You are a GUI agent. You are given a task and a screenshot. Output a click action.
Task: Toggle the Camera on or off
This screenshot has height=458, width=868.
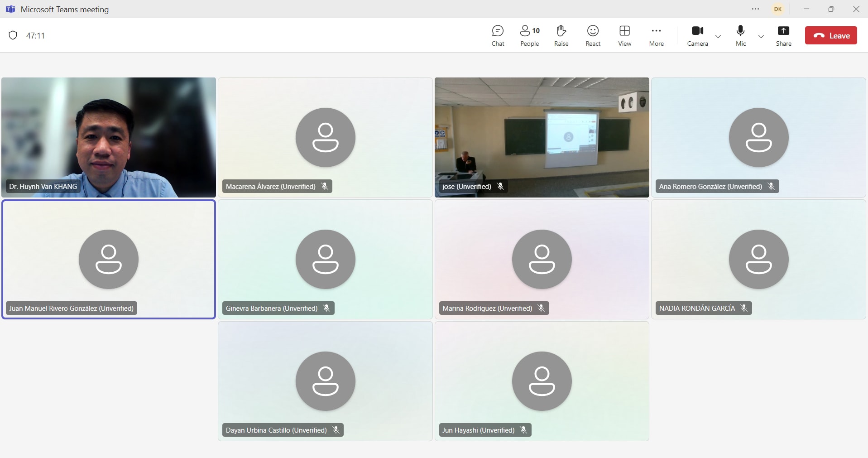697,35
